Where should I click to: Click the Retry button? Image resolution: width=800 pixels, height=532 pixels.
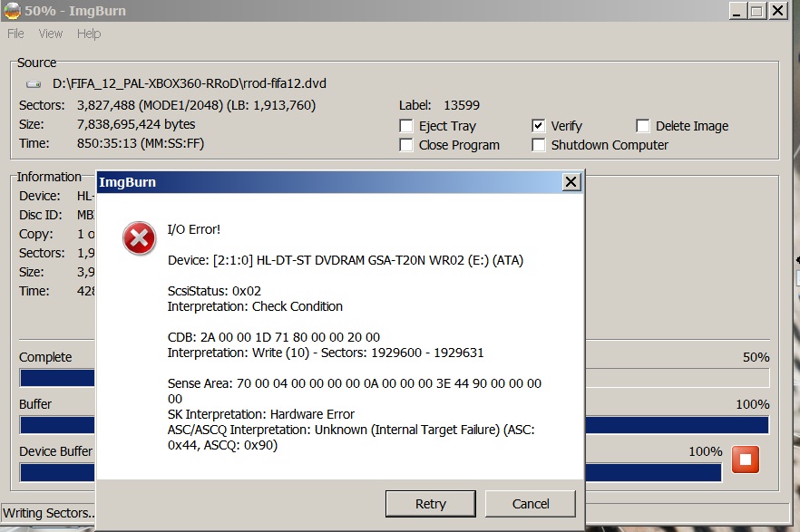(x=431, y=504)
